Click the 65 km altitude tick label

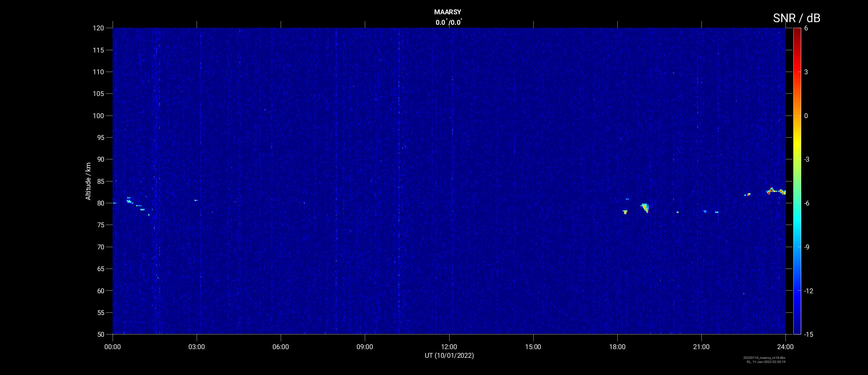100,268
